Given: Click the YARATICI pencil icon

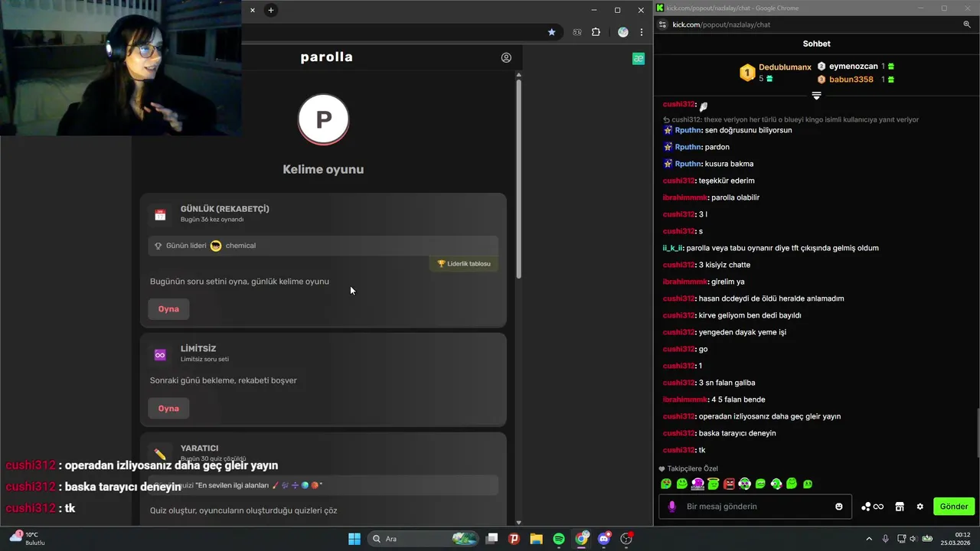Looking at the screenshot, I should [160, 454].
